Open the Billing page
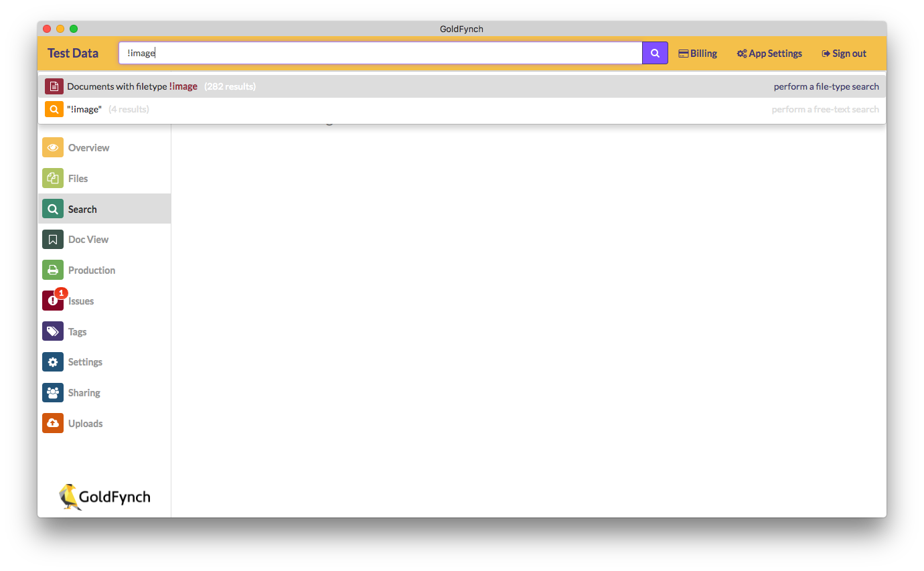Viewport: 924px width, 571px height. click(x=698, y=53)
